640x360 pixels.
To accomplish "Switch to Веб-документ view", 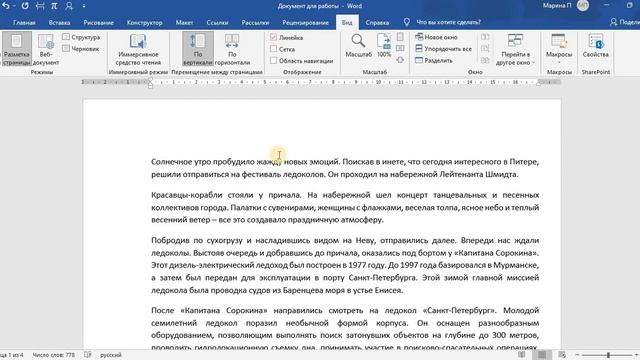I will pyautogui.click(x=46, y=49).
